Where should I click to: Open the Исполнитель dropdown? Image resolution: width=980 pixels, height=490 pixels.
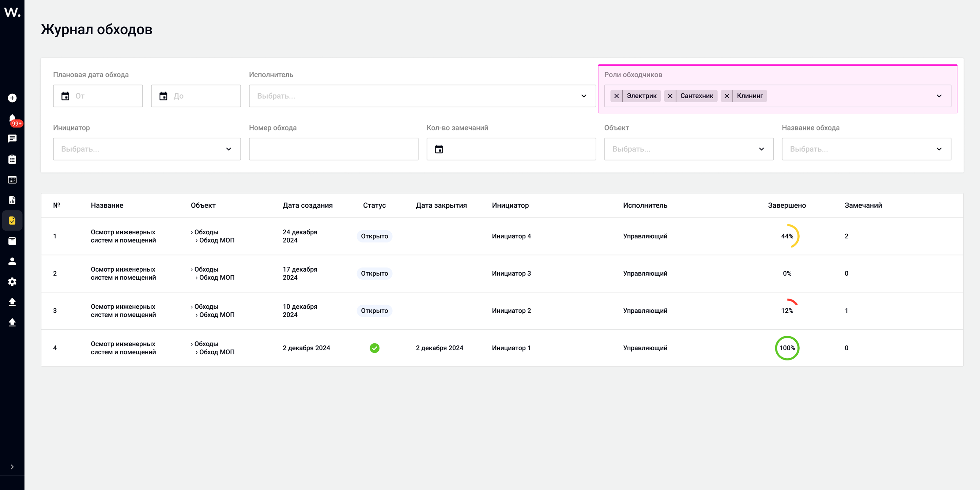pyautogui.click(x=422, y=96)
